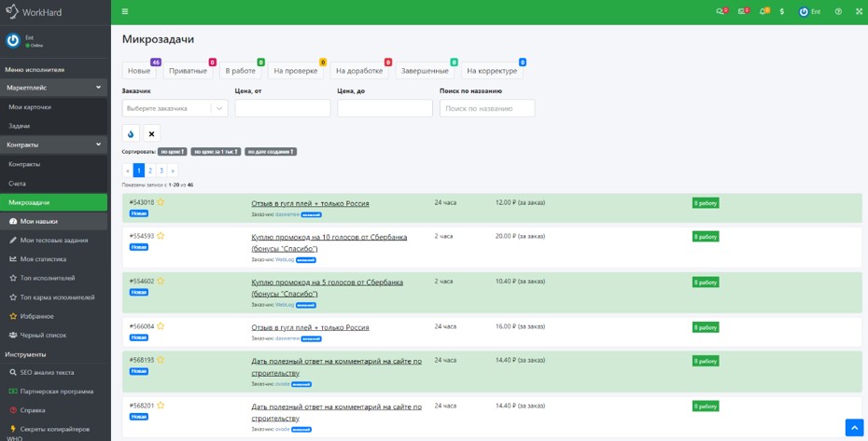The width and height of the screenshot is (868, 441).
Task: Open Избранное in sidebar
Action: 54,316
